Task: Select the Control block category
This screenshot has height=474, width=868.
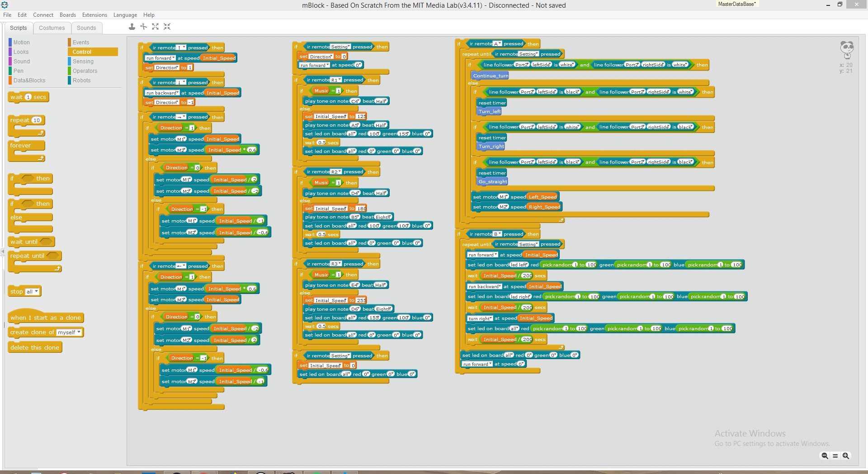Action: point(93,52)
